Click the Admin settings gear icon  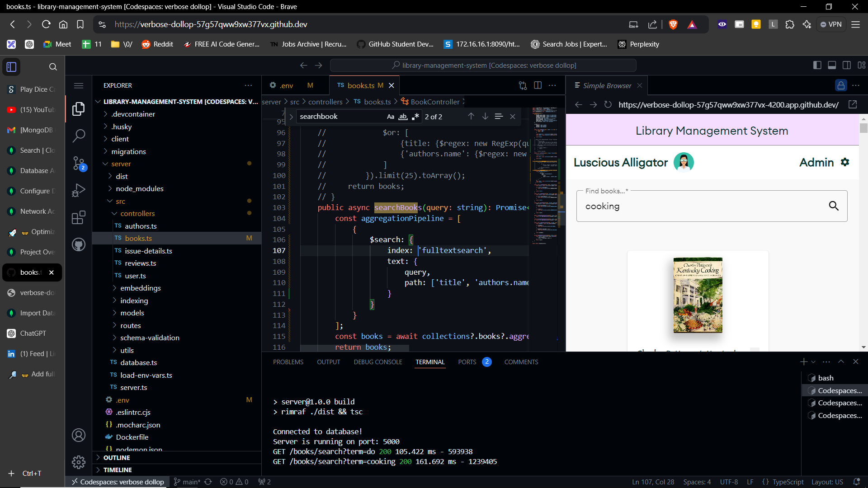(x=844, y=162)
